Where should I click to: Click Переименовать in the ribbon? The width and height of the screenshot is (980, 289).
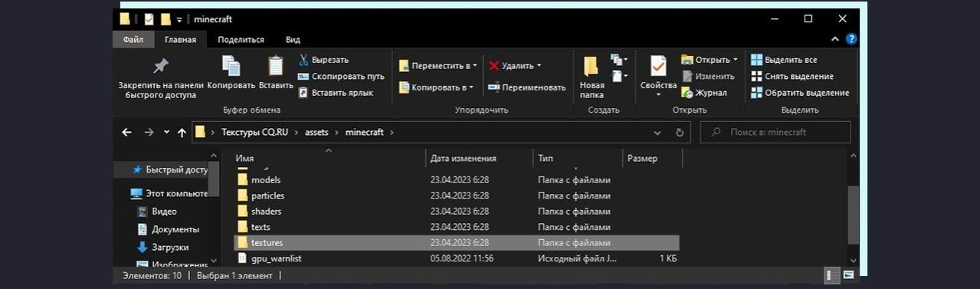(x=526, y=87)
